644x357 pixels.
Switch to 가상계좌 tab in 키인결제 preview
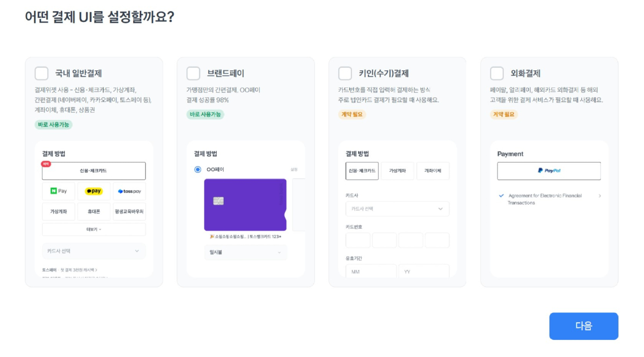click(x=398, y=171)
